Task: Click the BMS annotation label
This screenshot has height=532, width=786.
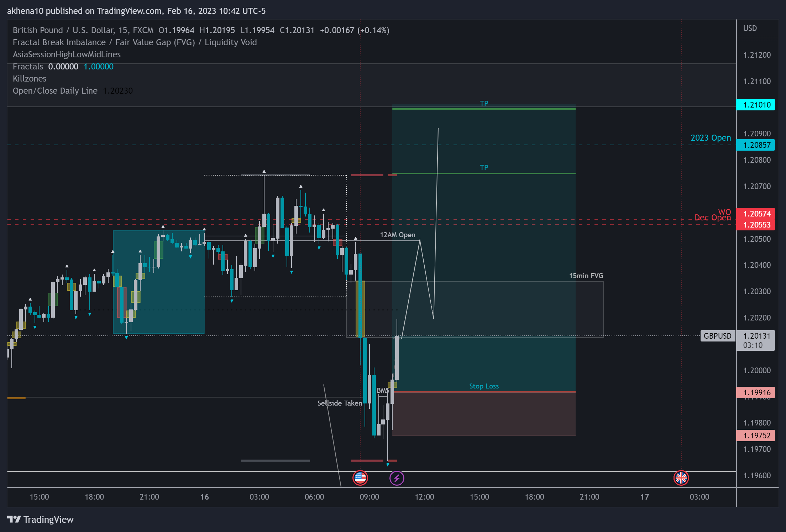Action: (383, 390)
